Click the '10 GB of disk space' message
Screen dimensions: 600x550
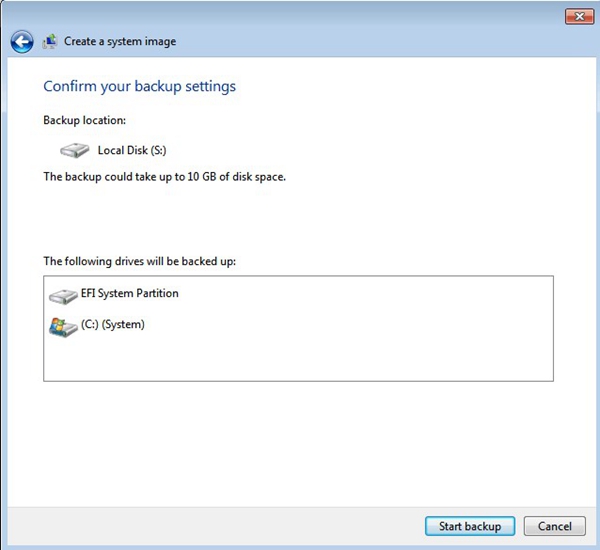[165, 177]
